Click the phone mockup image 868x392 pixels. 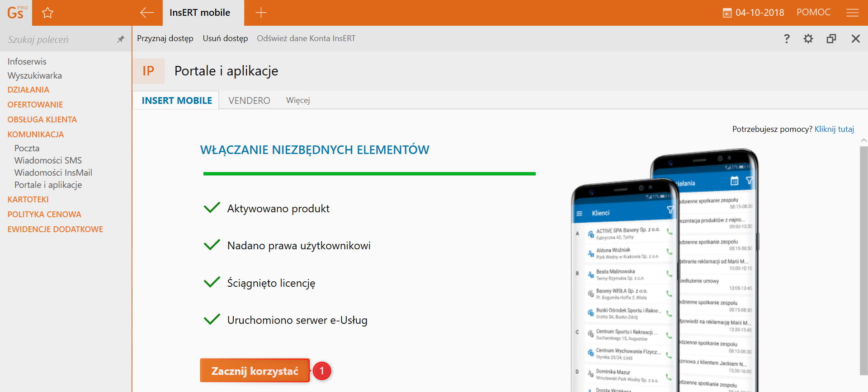click(665, 270)
